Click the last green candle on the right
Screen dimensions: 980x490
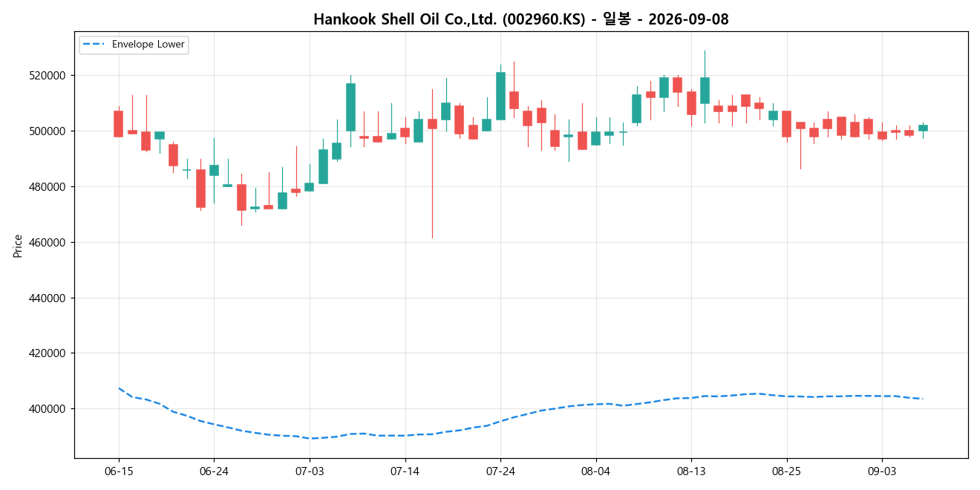pyautogui.click(x=923, y=128)
